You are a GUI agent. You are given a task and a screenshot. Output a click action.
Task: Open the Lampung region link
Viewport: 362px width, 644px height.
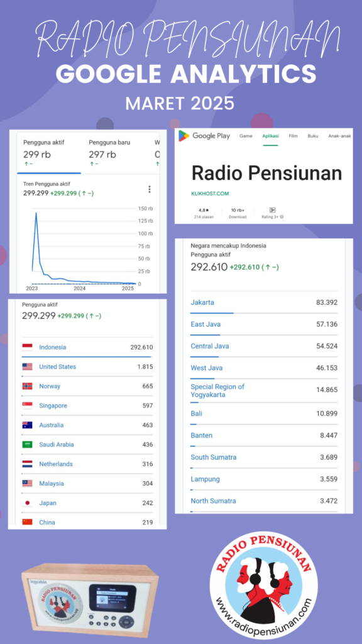pyautogui.click(x=206, y=479)
